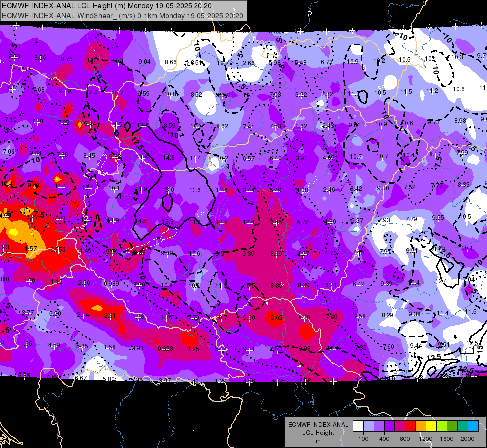Click the wind shear value 0.323

165,349
